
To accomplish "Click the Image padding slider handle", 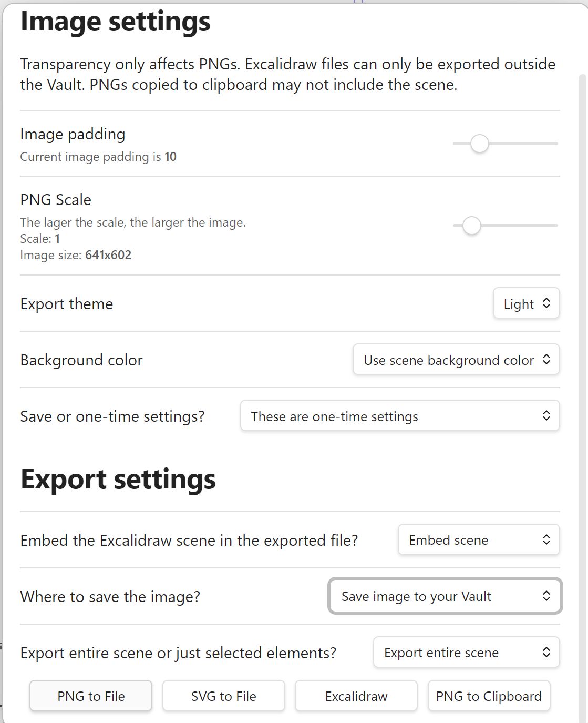I will (x=479, y=144).
